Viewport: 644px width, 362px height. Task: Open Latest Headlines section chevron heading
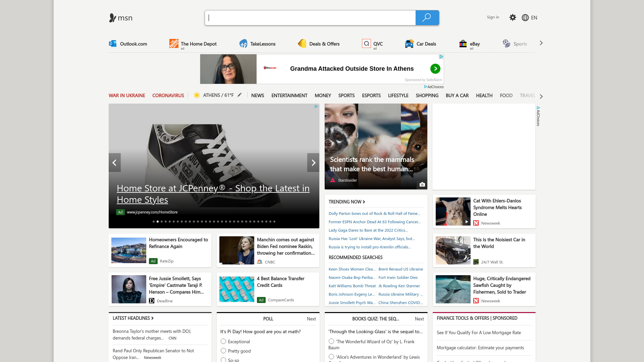[x=133, y=318]
